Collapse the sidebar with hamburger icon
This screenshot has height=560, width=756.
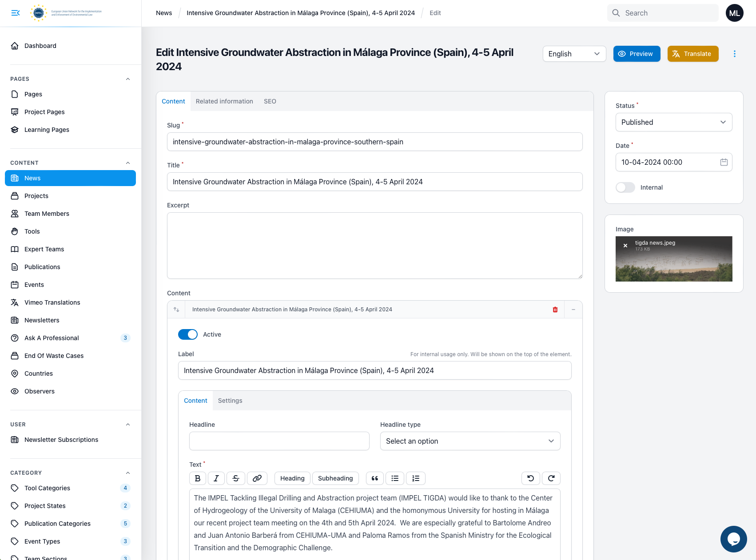click(16, 13)
